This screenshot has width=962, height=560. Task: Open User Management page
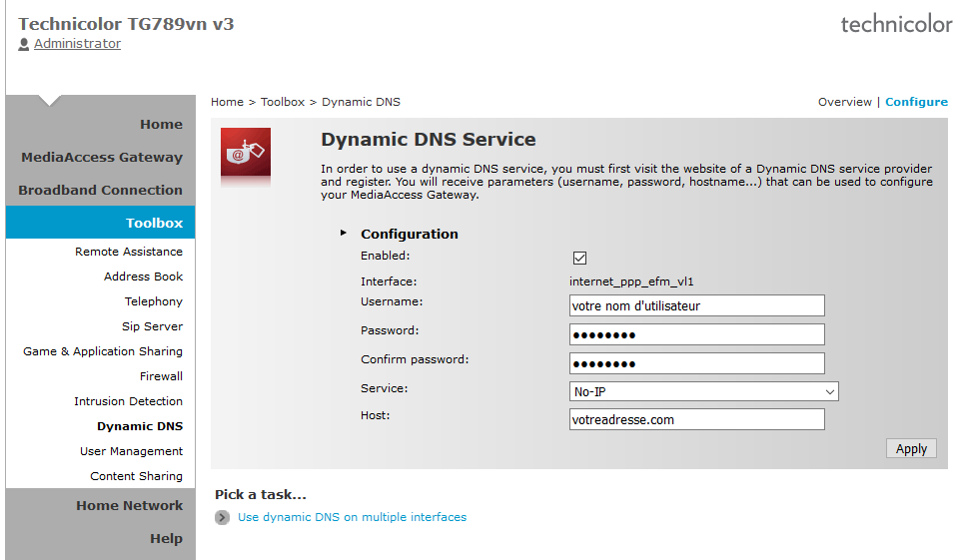pos(131,451)
